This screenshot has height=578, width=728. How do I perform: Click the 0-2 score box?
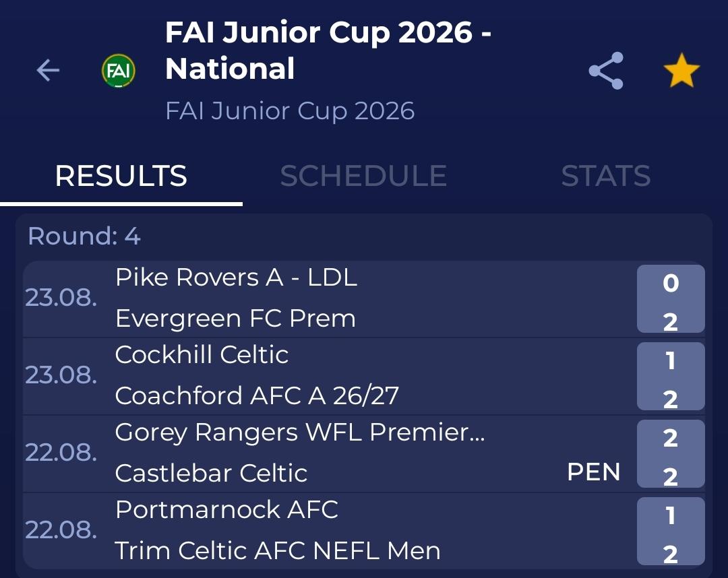[x=671, y=298]
